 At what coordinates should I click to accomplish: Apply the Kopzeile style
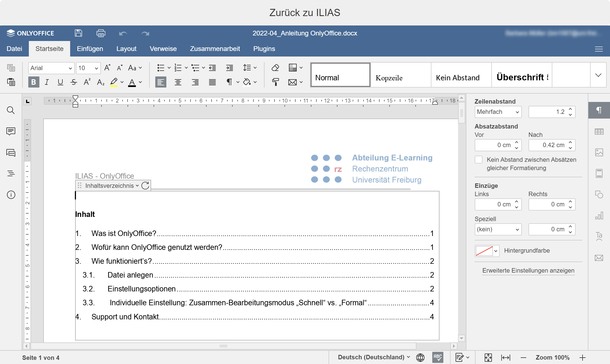pyautogui.click(x=401, y=75)
